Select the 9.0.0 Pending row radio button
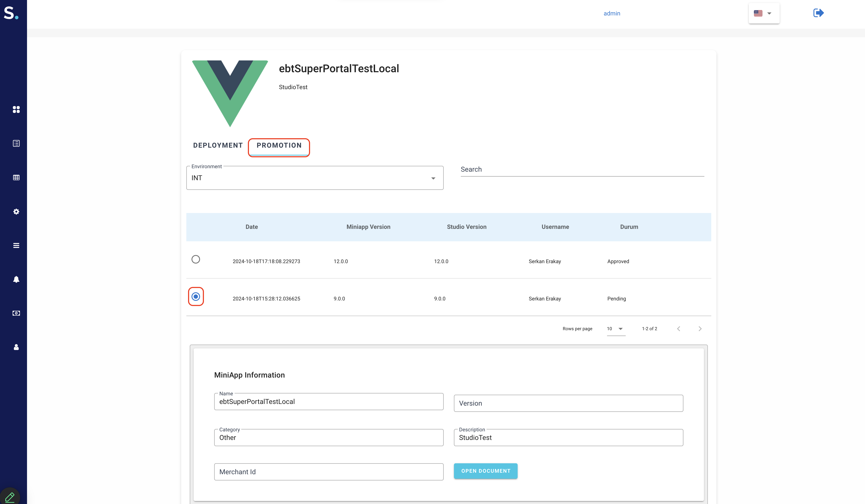The height and width of the screenshot is (504, 865). (x=196, y=296)
